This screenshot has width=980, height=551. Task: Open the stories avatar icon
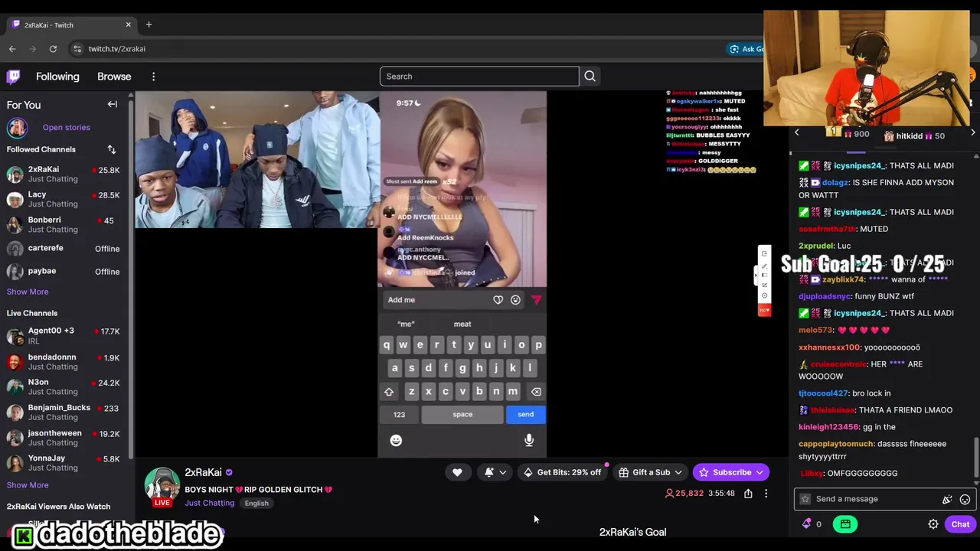click(17, 128)
